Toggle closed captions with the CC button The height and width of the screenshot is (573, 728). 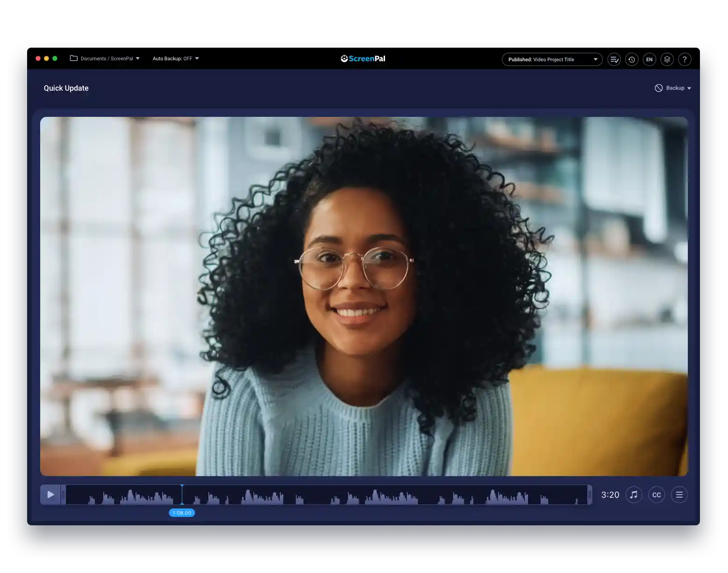tap(657, 494)
